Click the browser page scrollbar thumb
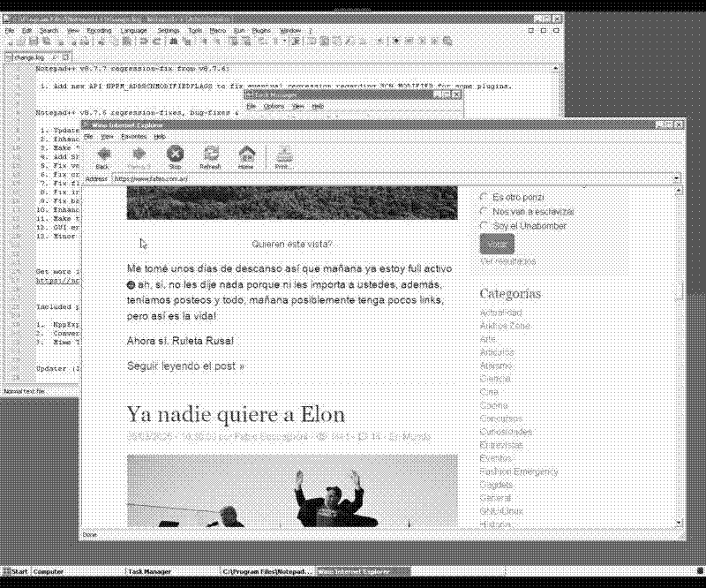 (679, 291)
